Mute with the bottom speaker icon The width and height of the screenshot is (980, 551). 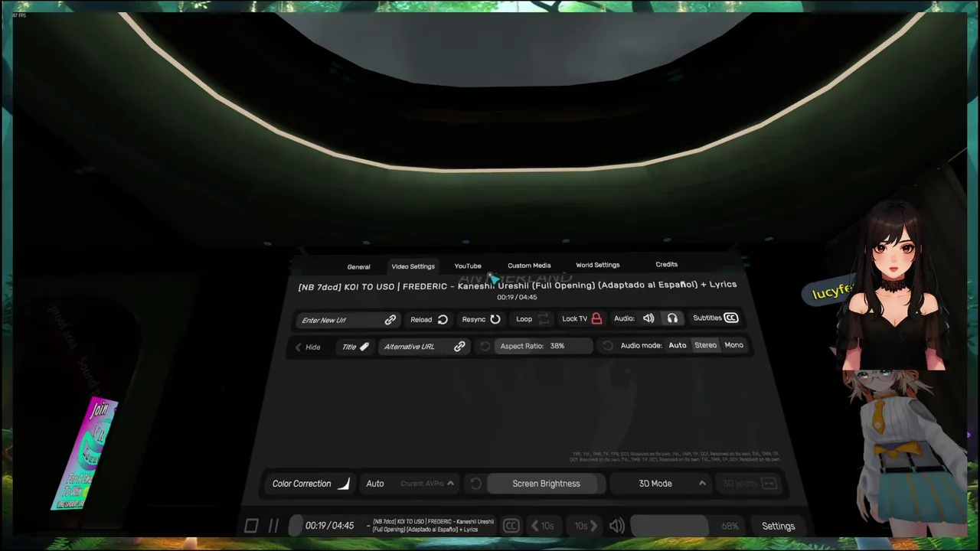coord(616,526)
